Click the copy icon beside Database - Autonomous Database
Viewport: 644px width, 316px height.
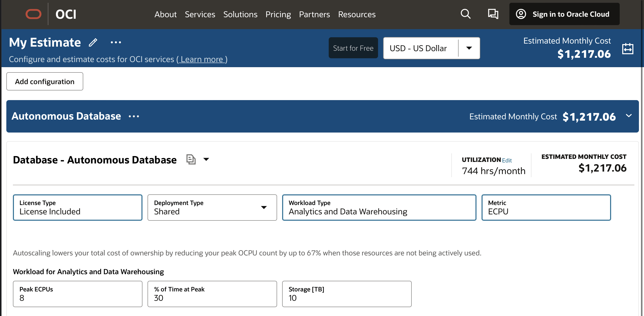click(191, 159)
